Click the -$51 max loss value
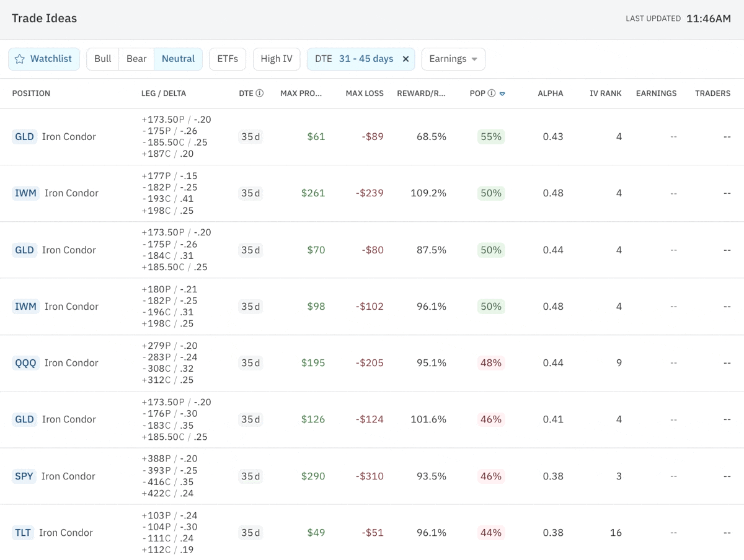This screenshot has width=744, height=560. tap(373, 533)
